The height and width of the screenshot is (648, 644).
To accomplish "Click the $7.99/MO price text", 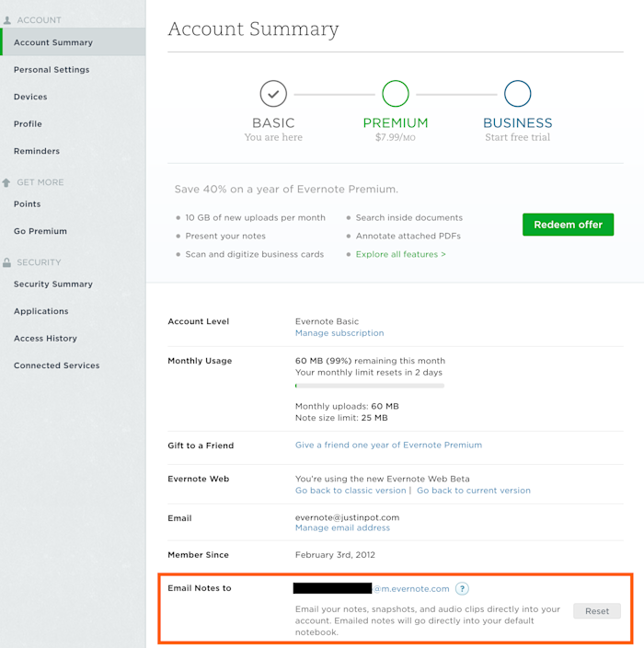I will coord(396,137).
